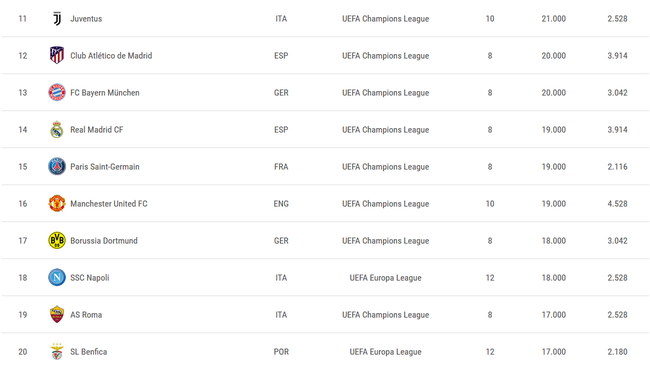Click the SL Benfica team name
Image resolution: width=650 pixels, height=369 pixels.
coord(88,352)
